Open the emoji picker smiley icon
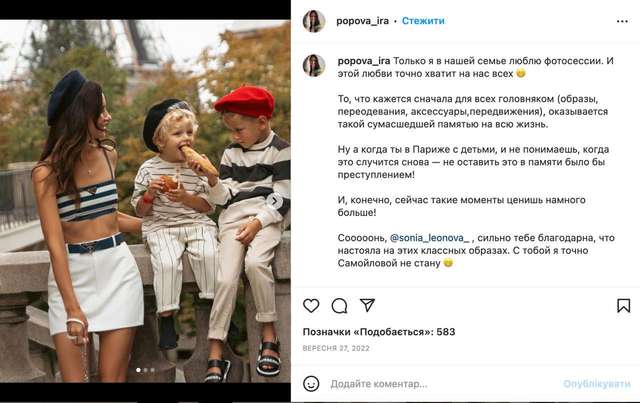Image resolution: width=640 pixels, height=403 pixels. click(311, 384)
